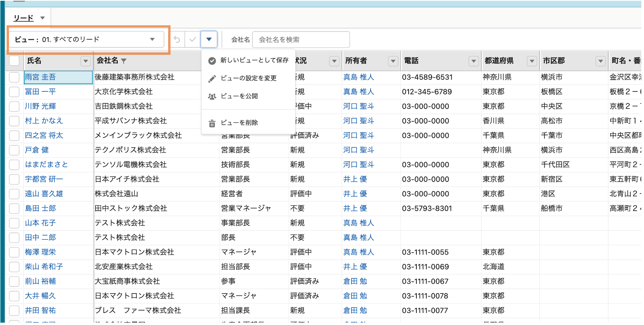Open the 電話 column dropdown
The height and width of the screenshot is (325, 644).
coord(473,61)
